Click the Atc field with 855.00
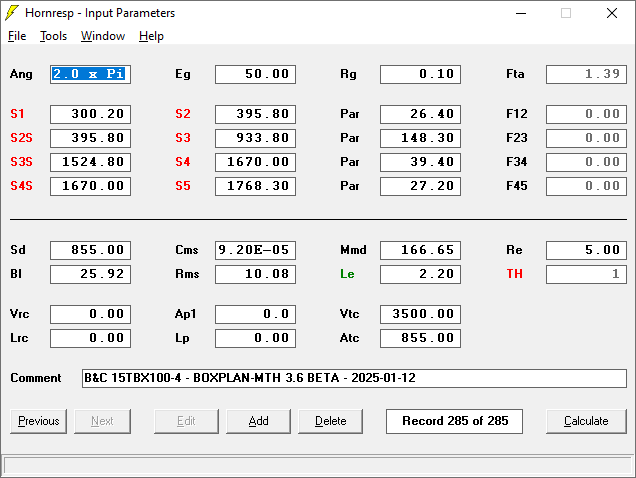 coord(420,338)
